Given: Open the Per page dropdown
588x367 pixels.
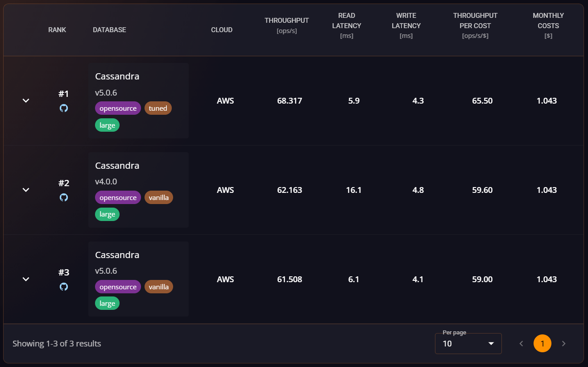Looking at the screenshot, I should (468, 343).
